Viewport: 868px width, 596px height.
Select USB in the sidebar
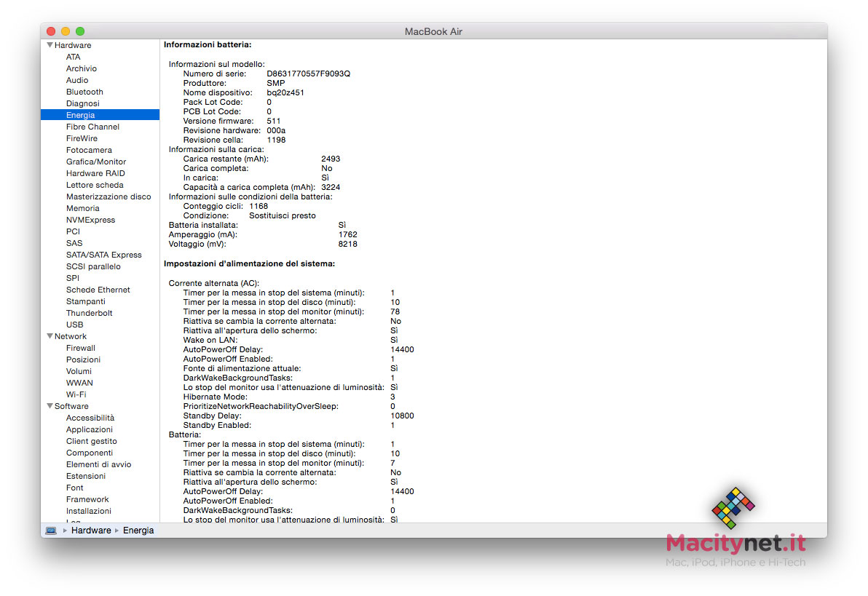coord(75,325)
